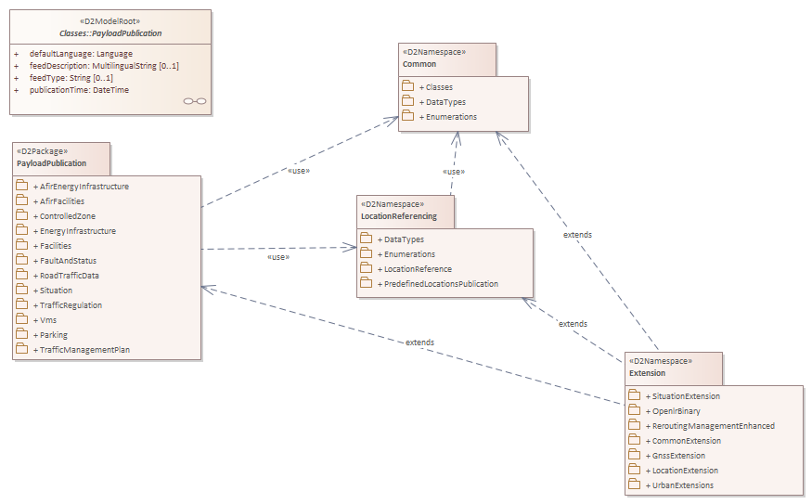This screenshot has height=504, width=812.
Task: Click the publicationTime attribute row
Action: coord(79,91)
